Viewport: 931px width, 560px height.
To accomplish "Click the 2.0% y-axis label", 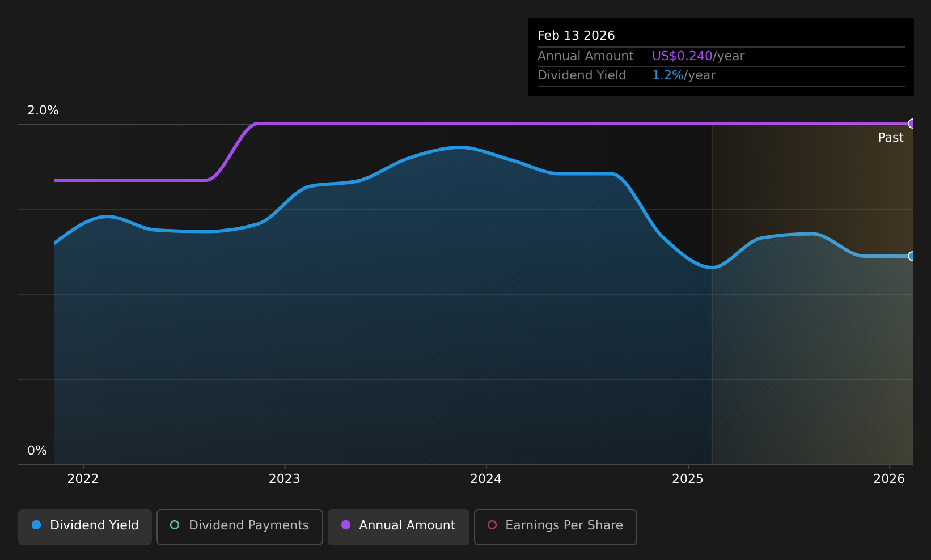I will (43, 111).
